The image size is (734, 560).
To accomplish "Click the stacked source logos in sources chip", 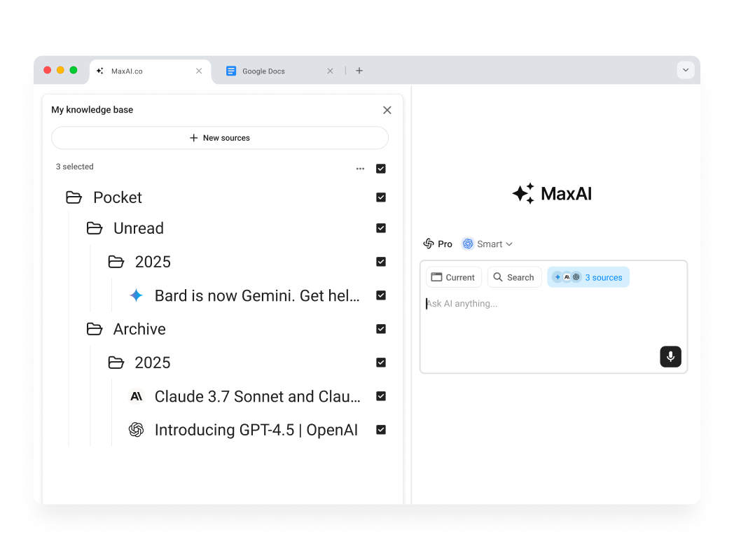I will pyautogui.click(x=567, y=277).
